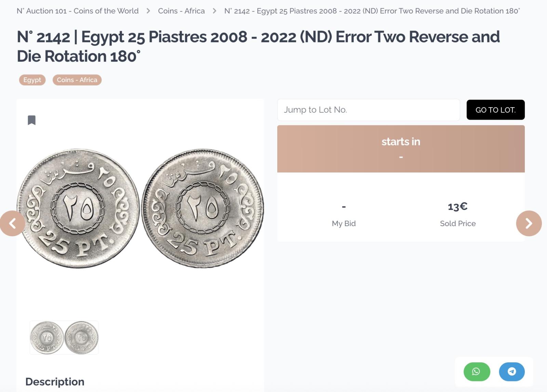
Task: Select the Coins - Africa tag
Action: (x=77, y=80)
